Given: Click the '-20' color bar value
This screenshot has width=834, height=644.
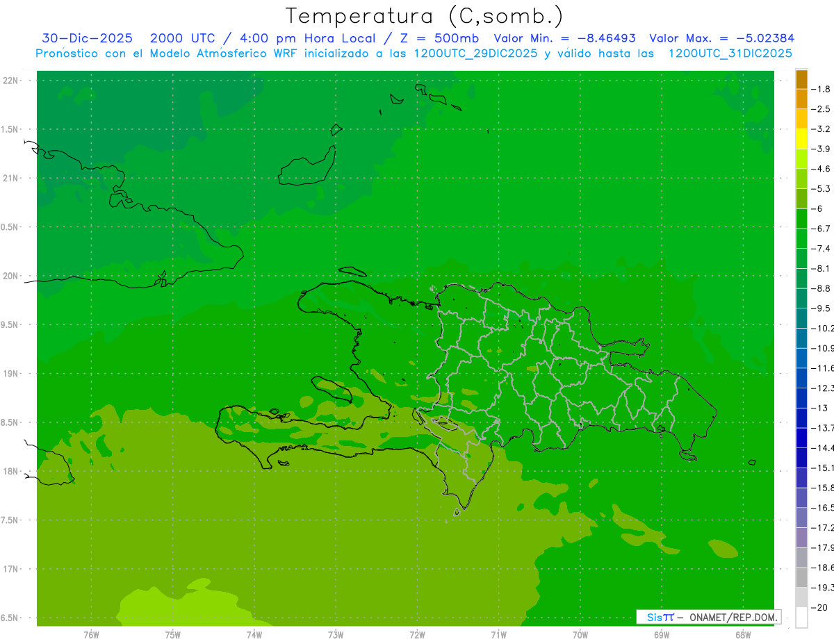Looking at the screenshot, I should click(x=819, y=607).
